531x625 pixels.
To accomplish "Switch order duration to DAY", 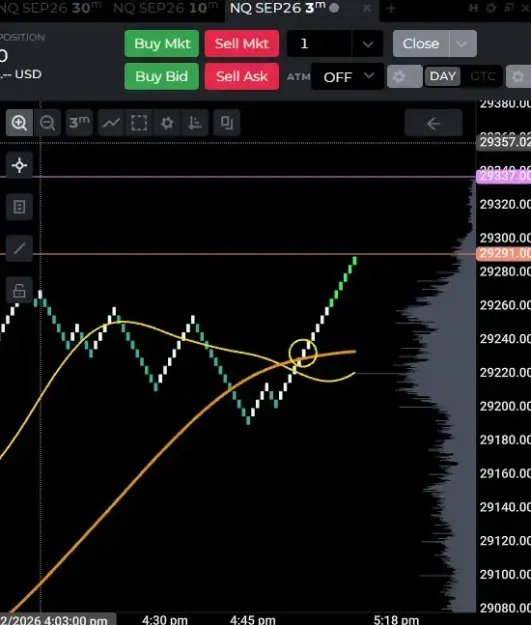I will click(x=442, y=76).
